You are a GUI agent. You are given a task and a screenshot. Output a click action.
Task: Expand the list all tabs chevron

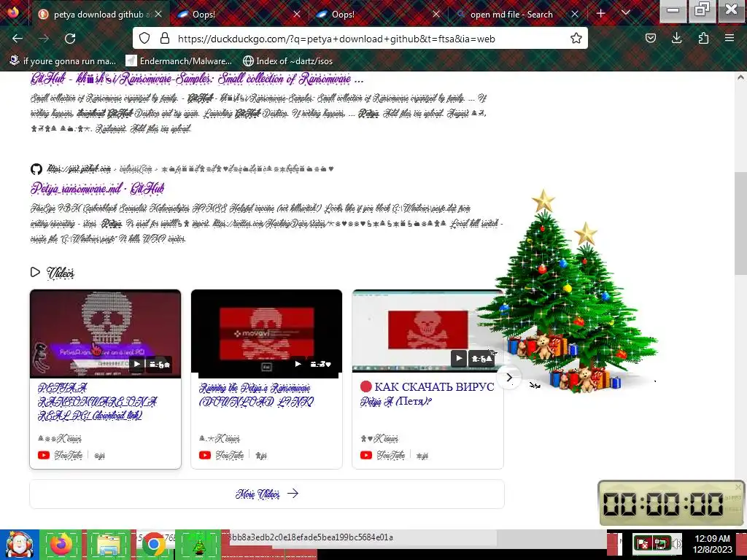click(x=626, y=13)
